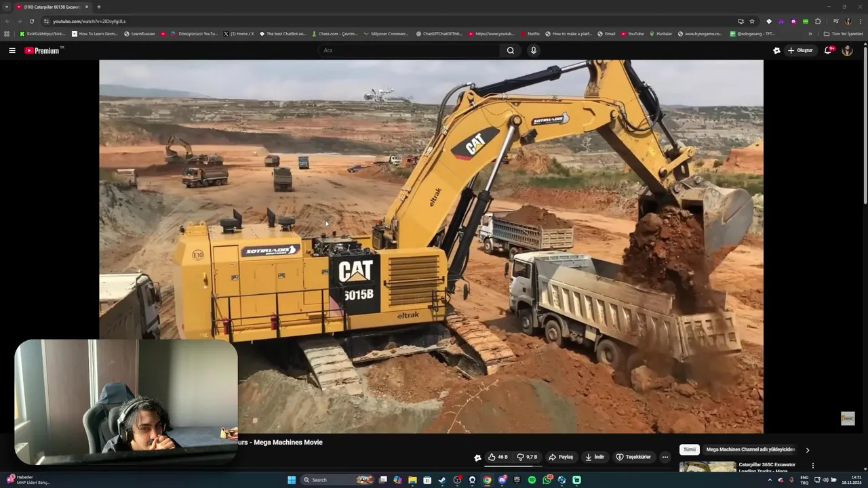Click the playing excavator video

click(x=431, y=246)
